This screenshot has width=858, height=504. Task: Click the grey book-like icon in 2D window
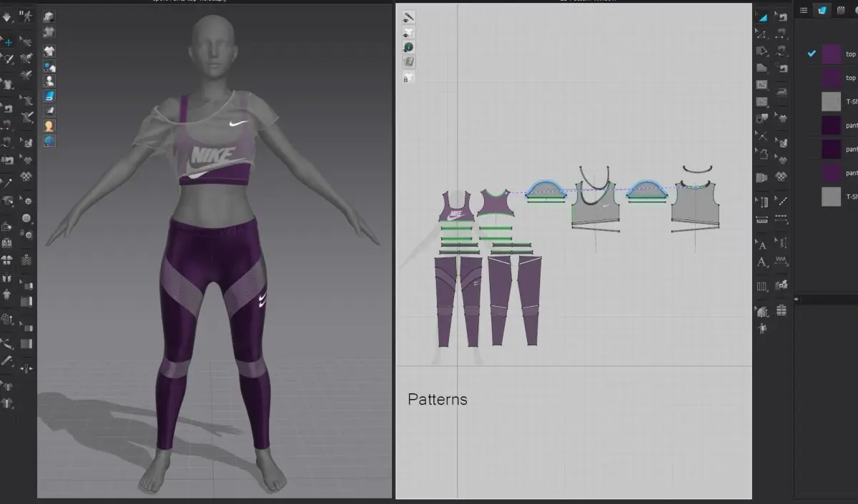point(408,62)
